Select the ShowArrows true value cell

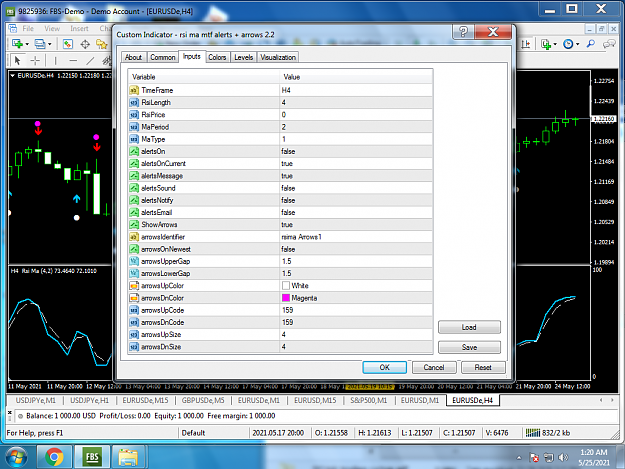[x=356, y=225]
